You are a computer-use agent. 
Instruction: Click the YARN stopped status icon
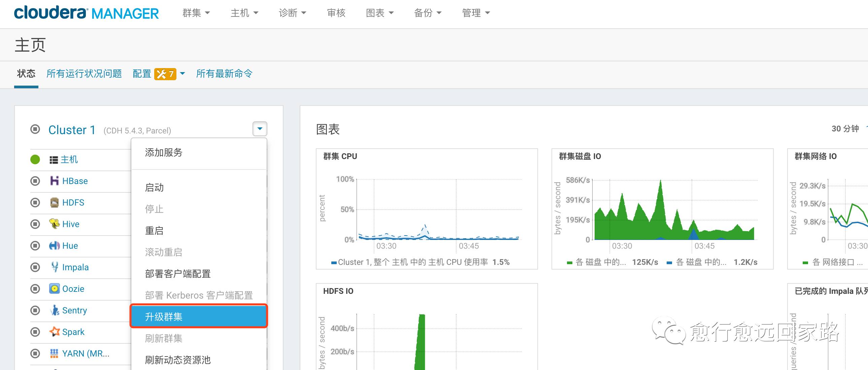tap(35, 354)
